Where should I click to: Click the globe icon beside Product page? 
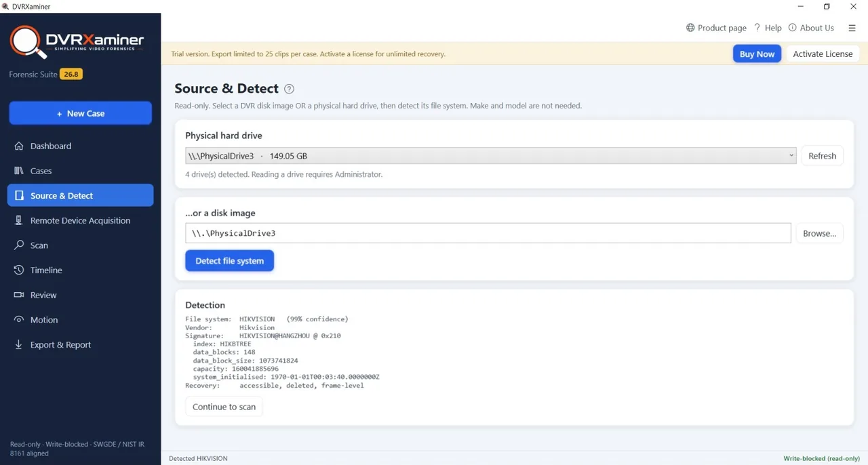click(x=690, y=28)
